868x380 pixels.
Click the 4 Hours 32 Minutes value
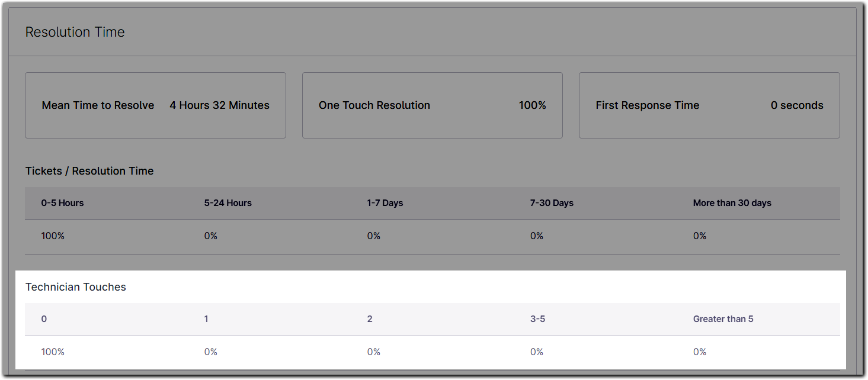(x=219, y=105)
